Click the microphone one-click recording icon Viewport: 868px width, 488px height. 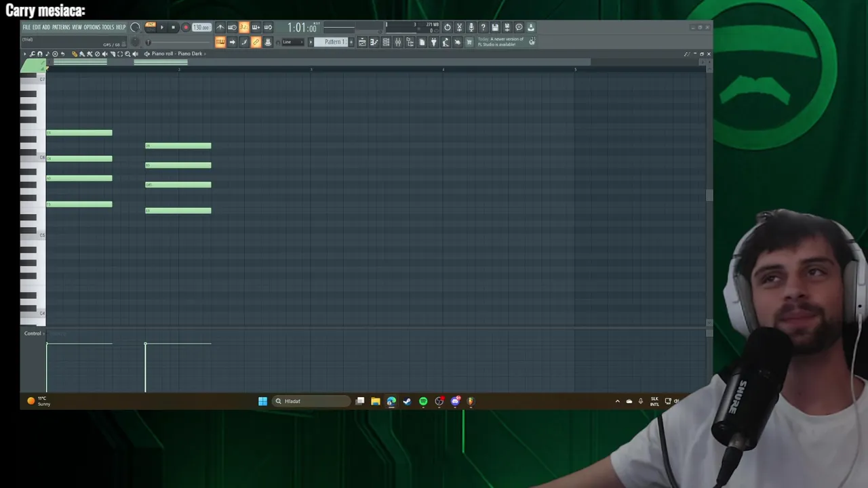point(471,27)
